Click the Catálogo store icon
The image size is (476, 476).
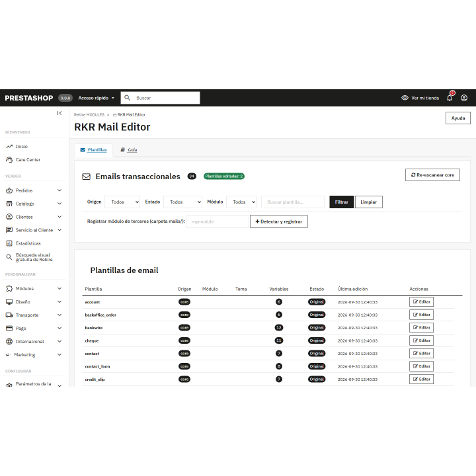click(9, 204)
